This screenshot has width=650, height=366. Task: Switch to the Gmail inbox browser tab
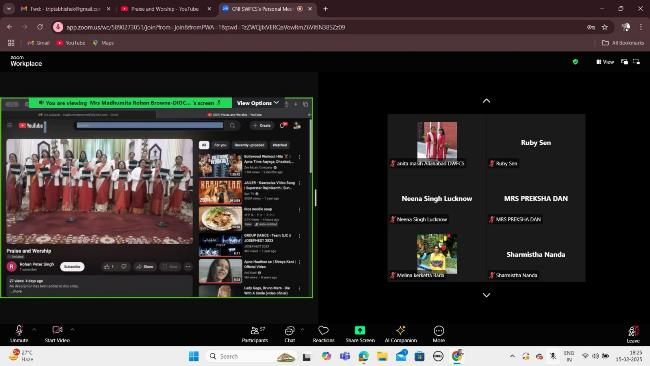pos(65,9)
